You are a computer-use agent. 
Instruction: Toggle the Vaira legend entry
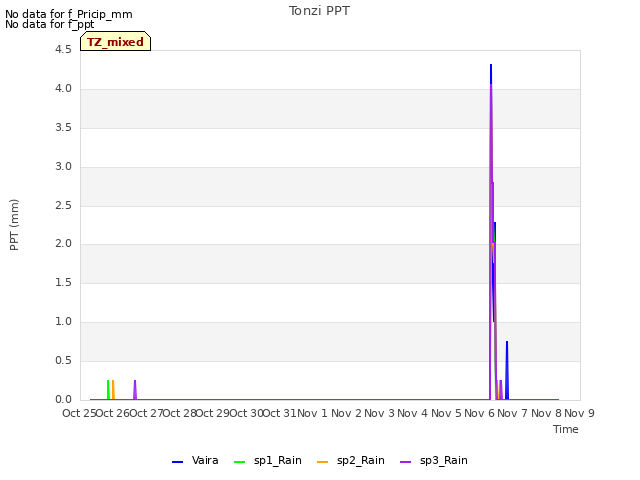195,460
